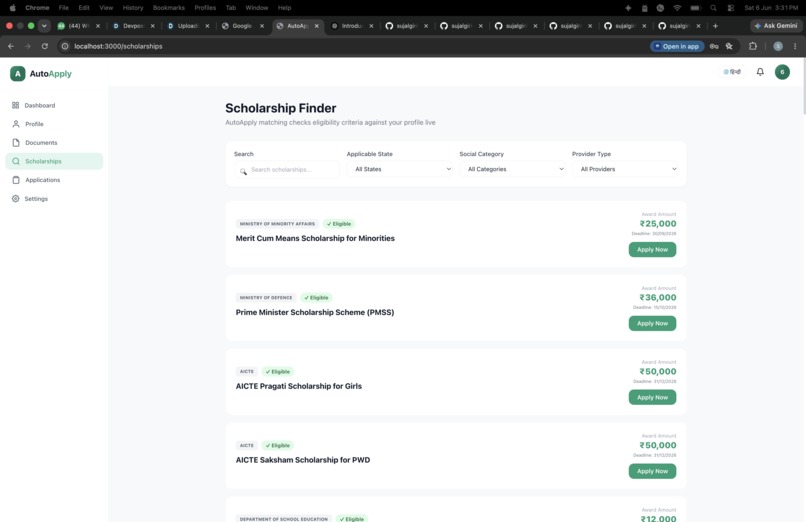This screenshot has height=522, width=806.
Task: Click Prime Minister Scholarship Scheme (PMSS) title
Action: coord(315,312)
